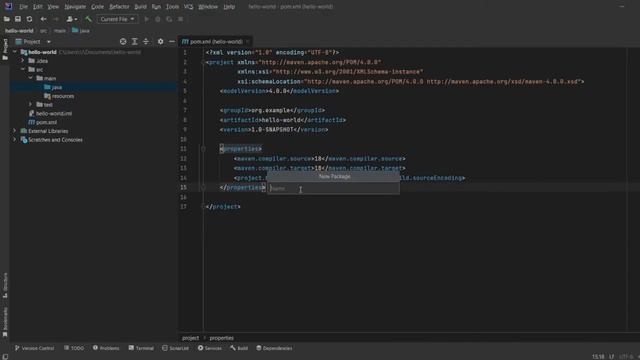Screen dimensions: 640x360
Task: Click the Back navigation arrow
Action: (x=43, y=19)
